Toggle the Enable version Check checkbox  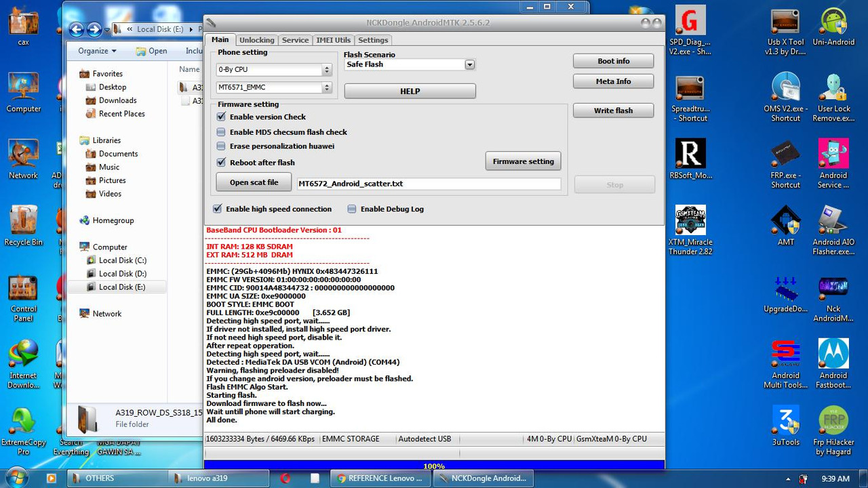221,117
